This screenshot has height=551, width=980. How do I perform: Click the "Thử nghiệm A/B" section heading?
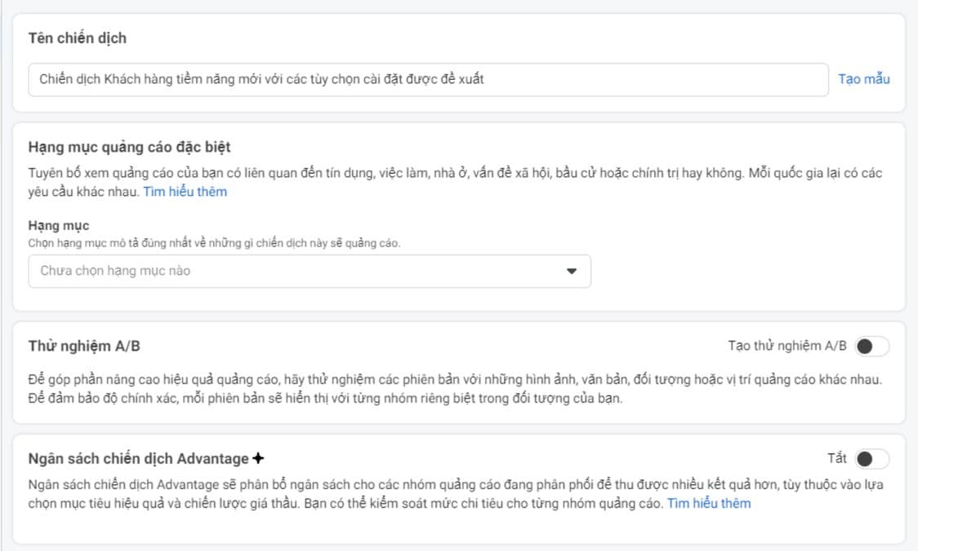coord(84,346)
